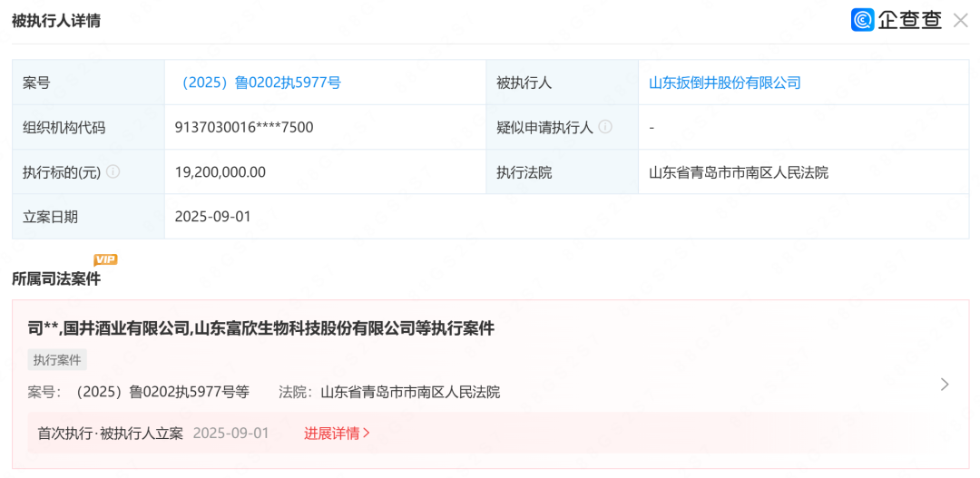Click the 法院 court name inside case card
Screen dimensions: 980x478
410,392
